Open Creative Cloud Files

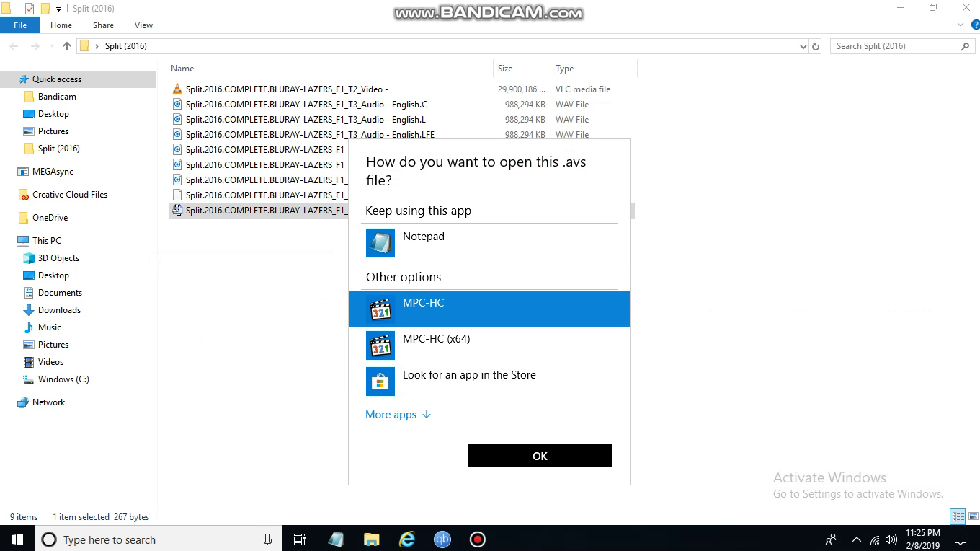click(x=69, y=195)
